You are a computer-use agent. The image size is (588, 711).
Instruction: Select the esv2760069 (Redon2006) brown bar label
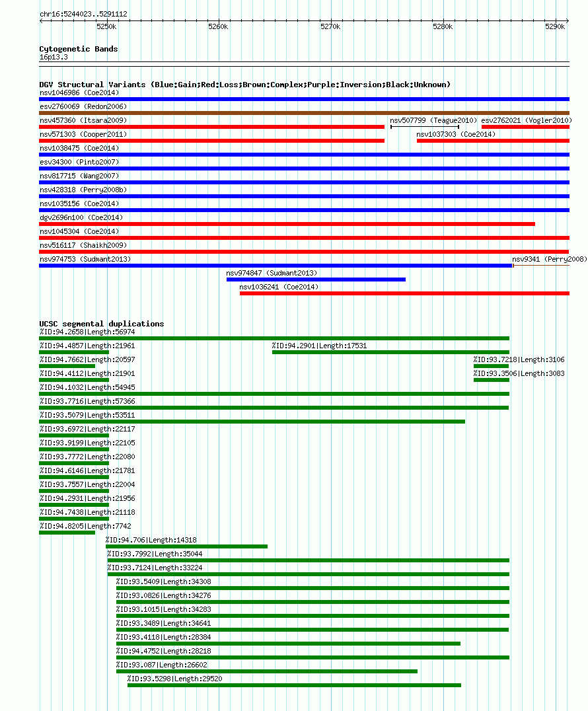[83, 106]
